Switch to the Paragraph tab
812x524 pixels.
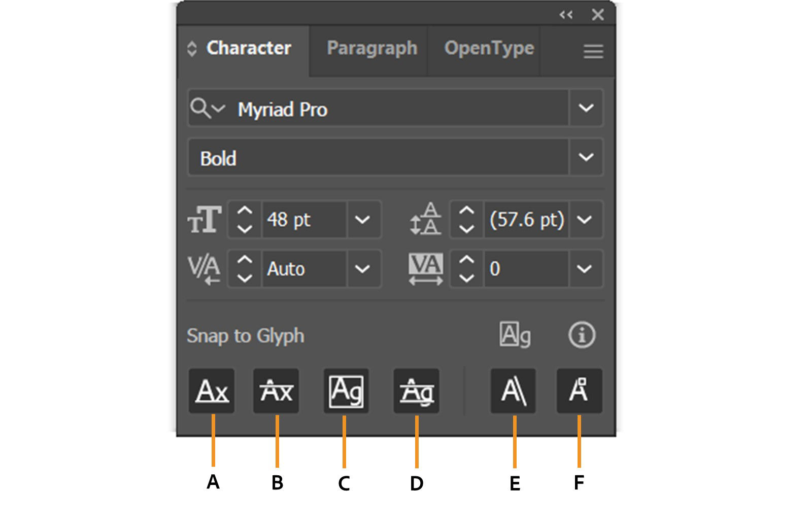[371, 49]
